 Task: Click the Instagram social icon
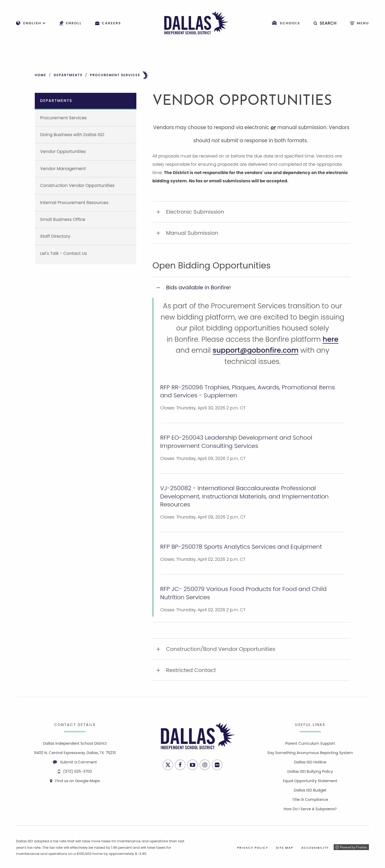pos(205,765)
